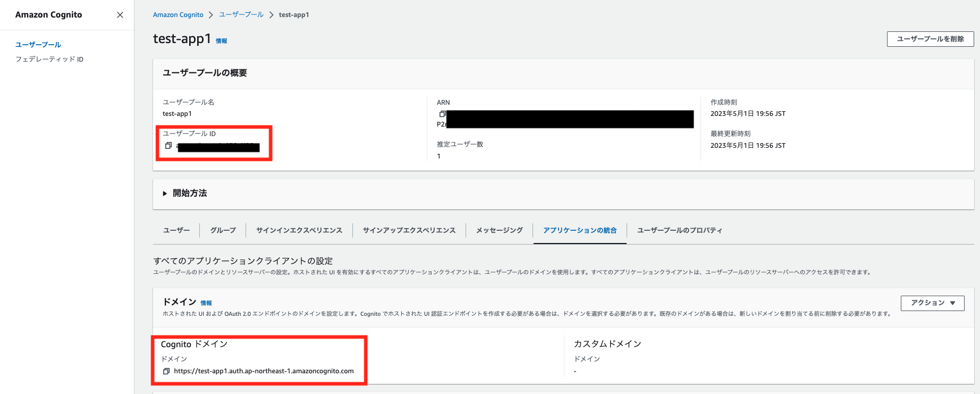
Task: Click the 最終更新時刻 label
Action: (x=730, y=134)
